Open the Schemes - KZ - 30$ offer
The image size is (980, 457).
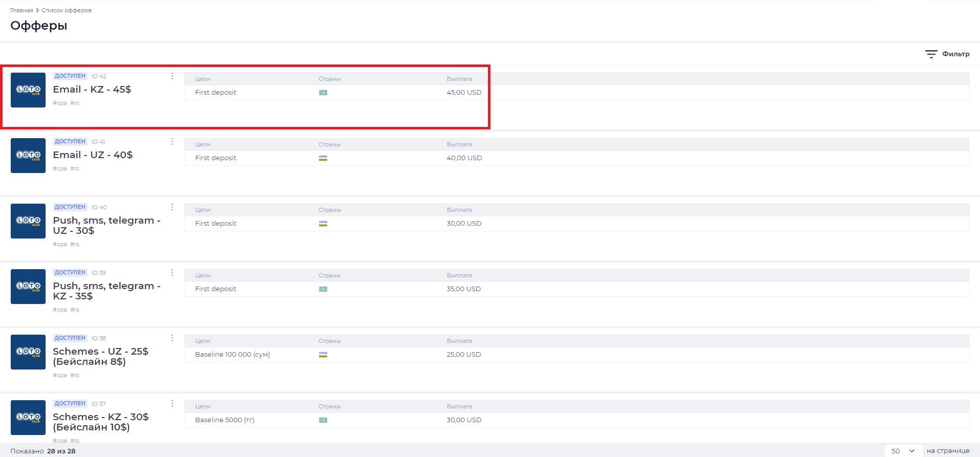click(101, 422)
